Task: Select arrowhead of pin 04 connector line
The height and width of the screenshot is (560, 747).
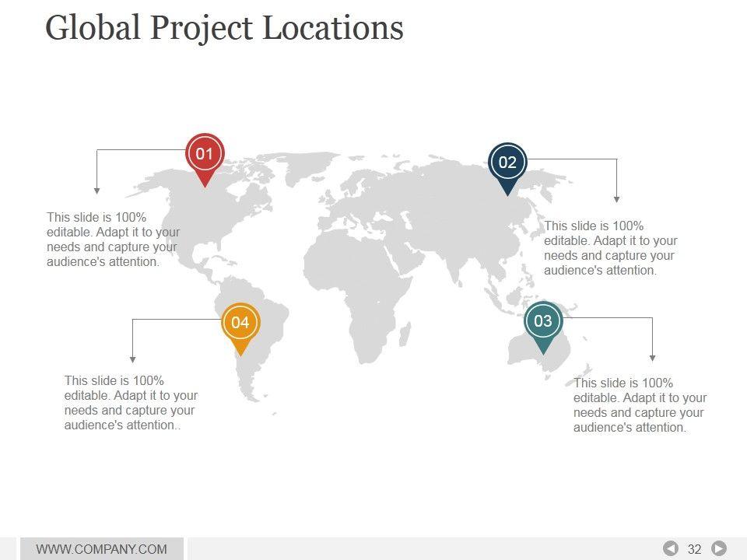Action: click(x=133, y=359)
